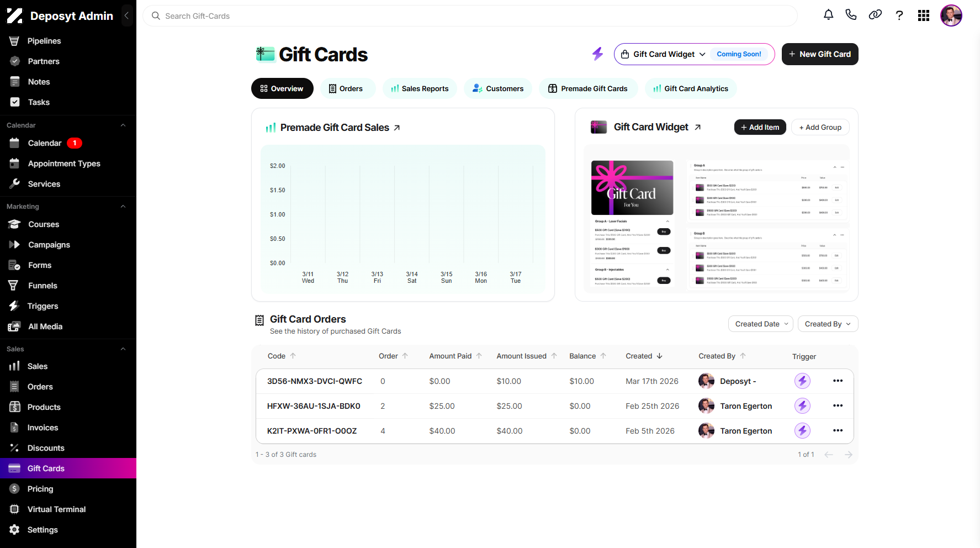Open more options for K2IT-PXWA-0FR1-OOOZ row
This screenshot has height=548, width=980.
tap(838, 430)
